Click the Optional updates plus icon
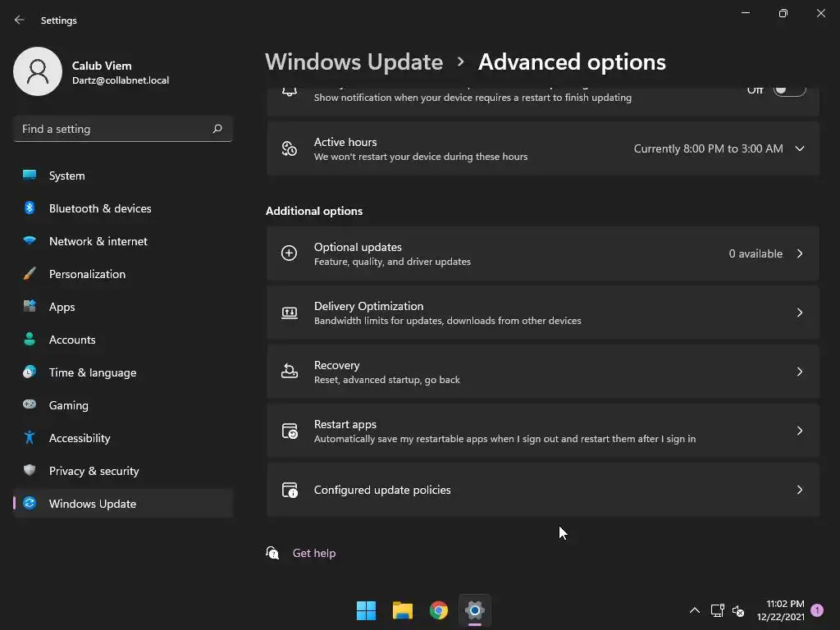The width and height of the screenshot is (840, 630). (290, 253)
